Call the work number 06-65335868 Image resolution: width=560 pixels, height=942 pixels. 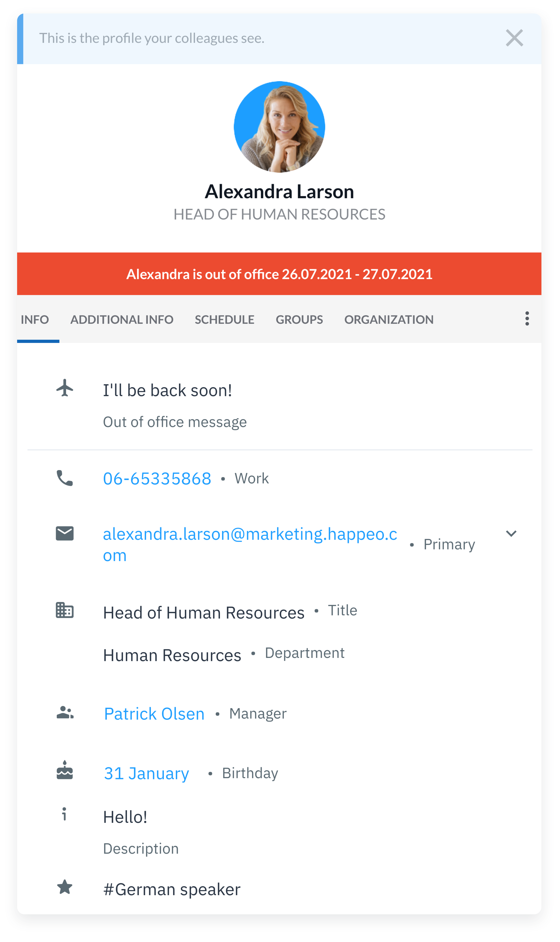[157, 478]
